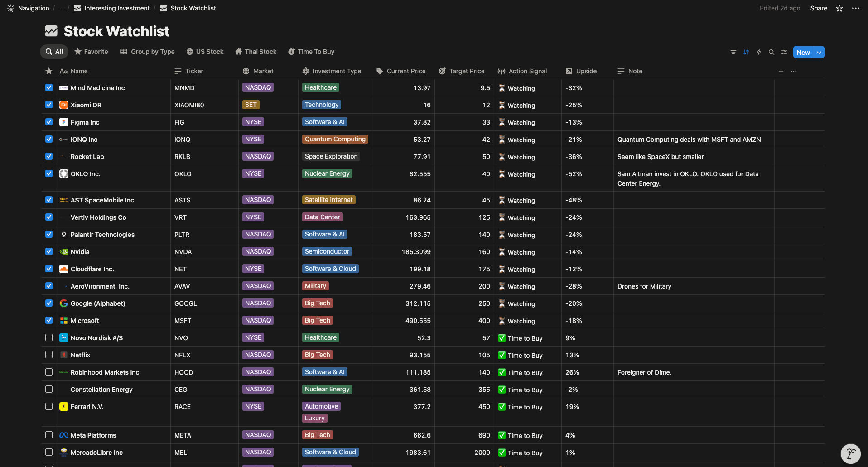Open table column options dots
The height and width of the screenshot is (467, 868).
(793, 71)
